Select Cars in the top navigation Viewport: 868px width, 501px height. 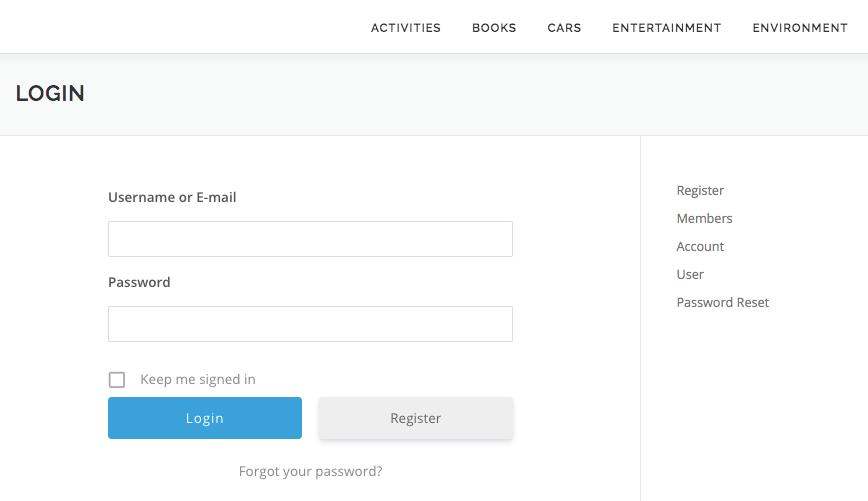pos(564,28)
